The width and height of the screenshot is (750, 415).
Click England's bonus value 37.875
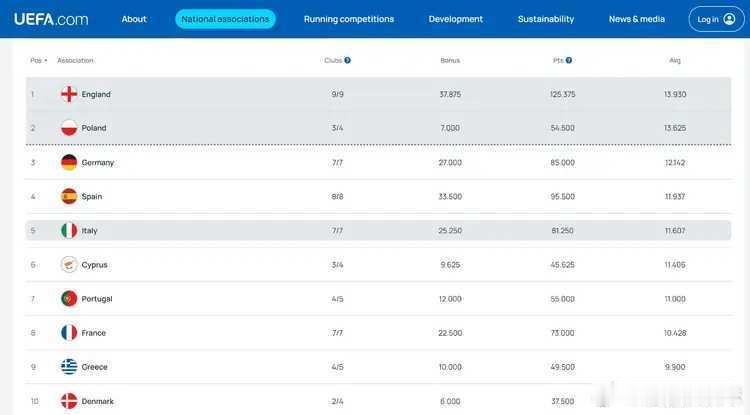click(x=450, y=94)
